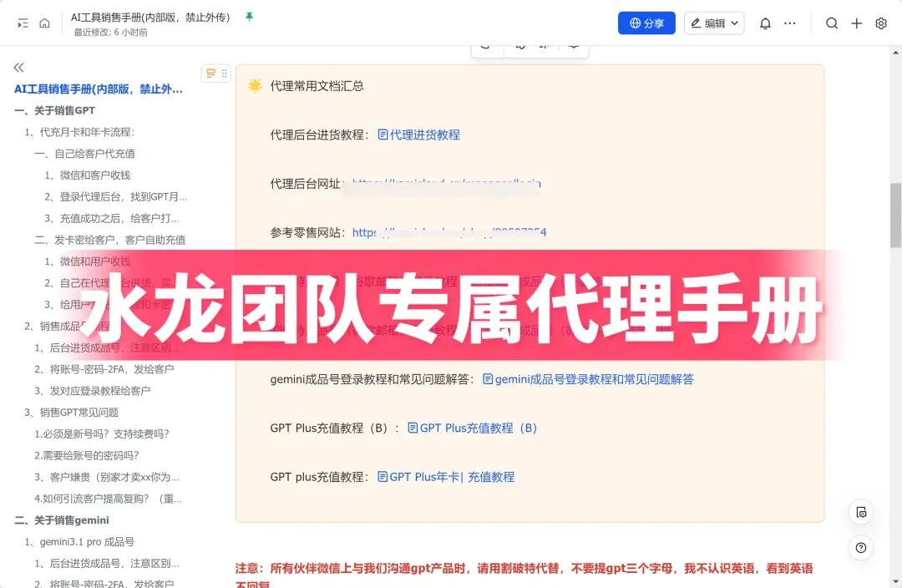Select 2.需要给账号的密码吗？ outline item
The image size is (902, 588).
(87, 456)
